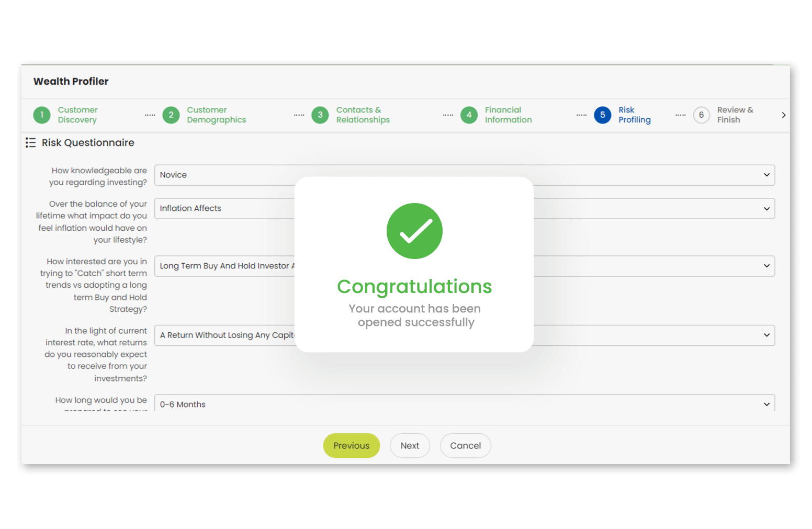812x529 pixels.
Task: Click the green checkmark success icon
Action: pyautogui.click(x=414, y=231)
